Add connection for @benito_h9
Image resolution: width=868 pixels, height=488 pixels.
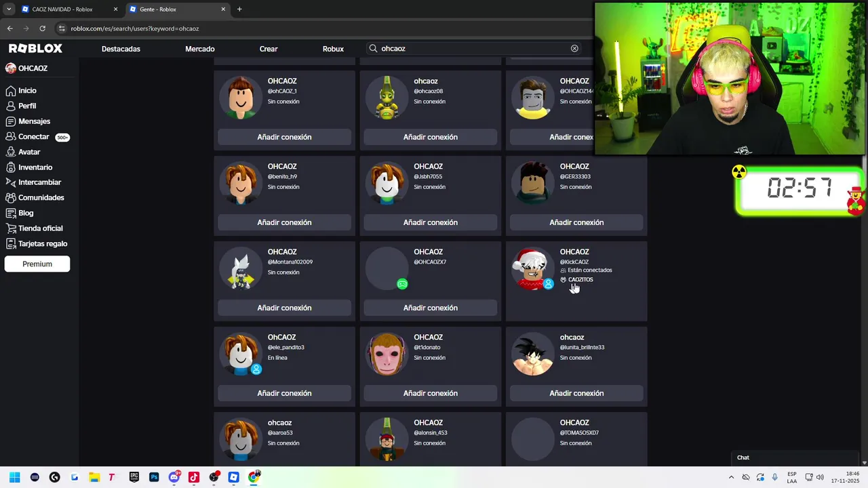284,222
